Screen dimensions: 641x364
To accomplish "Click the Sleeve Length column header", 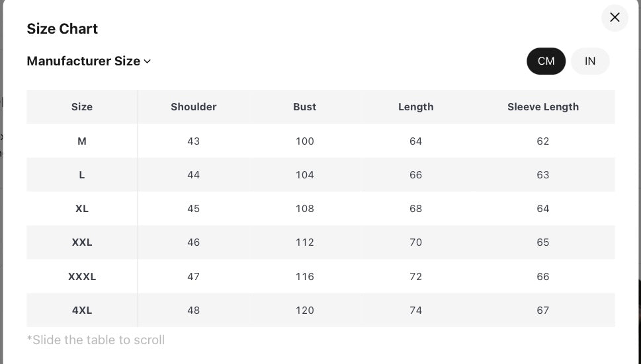I will (x=542, y=106).
